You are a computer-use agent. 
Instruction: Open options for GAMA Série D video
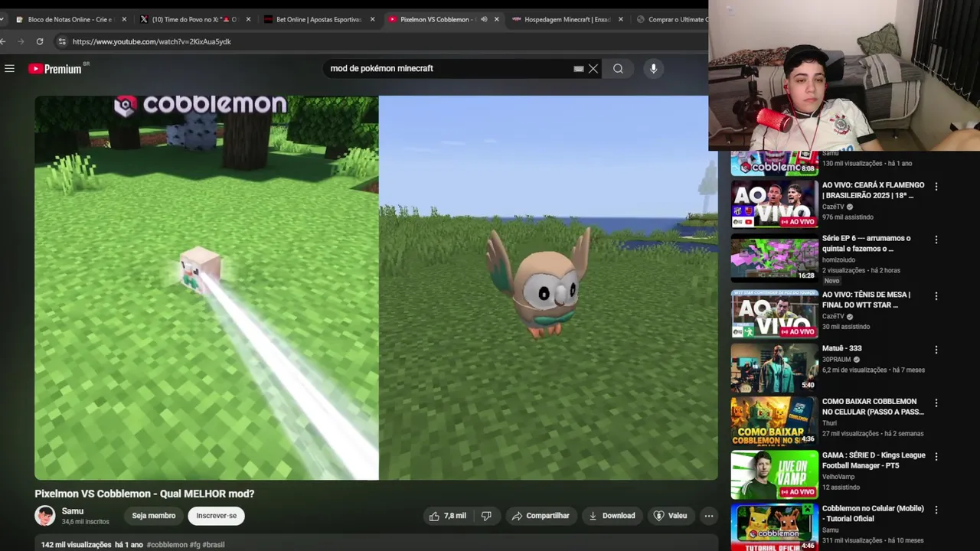pos(936,456)
